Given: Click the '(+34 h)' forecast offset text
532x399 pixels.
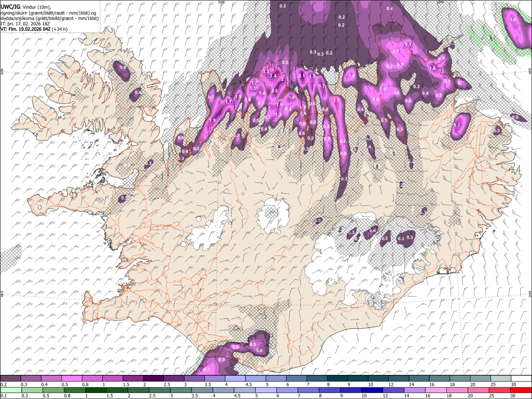Looking at the screenshot, I should coord(60,29).
